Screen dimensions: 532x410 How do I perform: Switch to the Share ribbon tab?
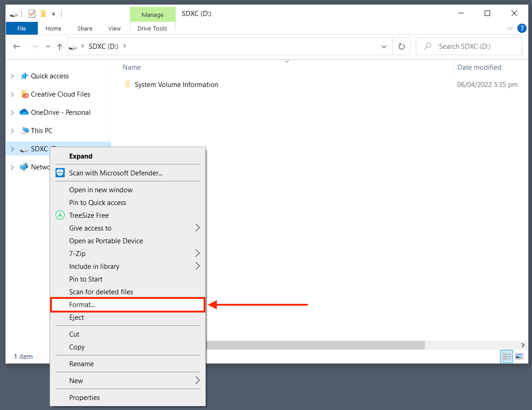(85, 29)
